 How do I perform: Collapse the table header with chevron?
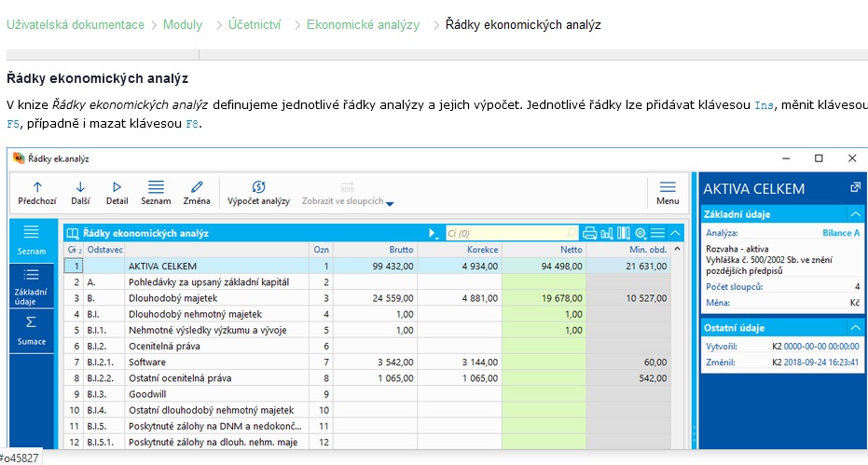point(675,234)
